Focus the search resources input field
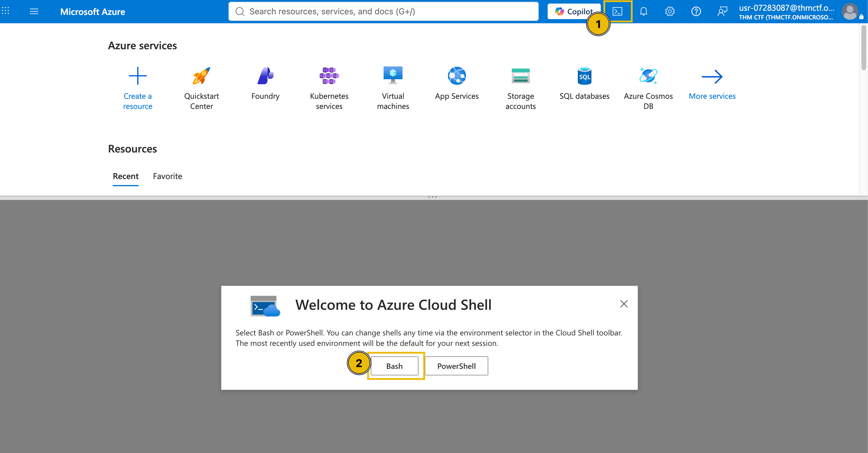Image resolution: width=868 pixels, height=453 pixels. pos(384,11)
